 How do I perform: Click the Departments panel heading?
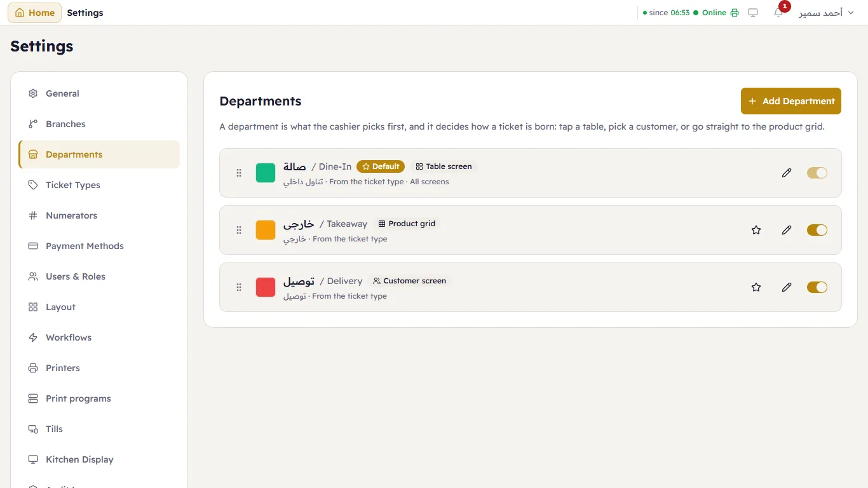(x=261, y=101)
